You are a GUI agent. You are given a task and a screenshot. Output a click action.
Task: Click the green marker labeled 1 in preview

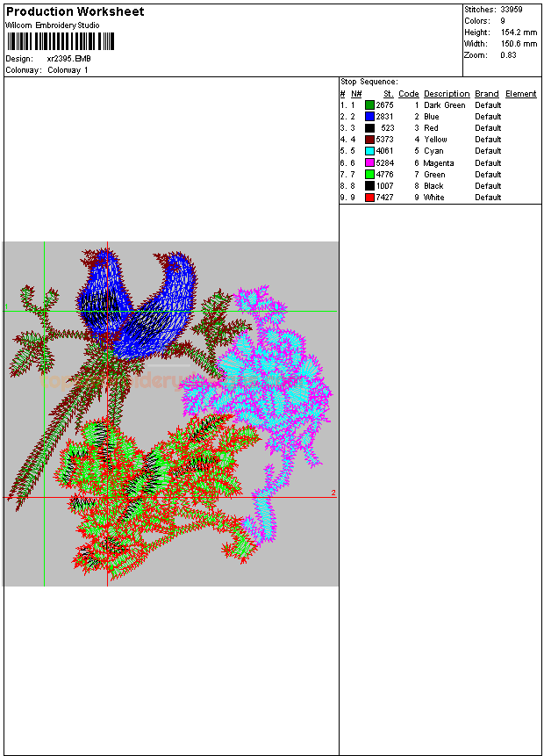(x=6, y=306)
